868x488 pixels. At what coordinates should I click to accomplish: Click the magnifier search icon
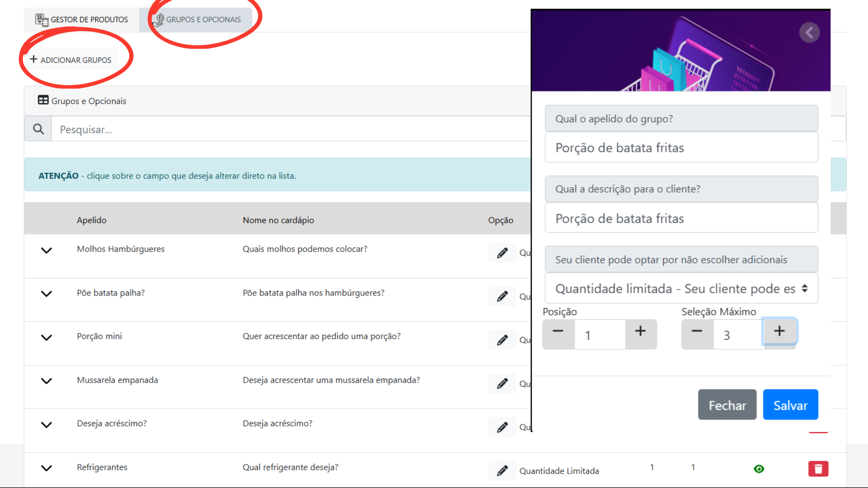tap(38, 129)
